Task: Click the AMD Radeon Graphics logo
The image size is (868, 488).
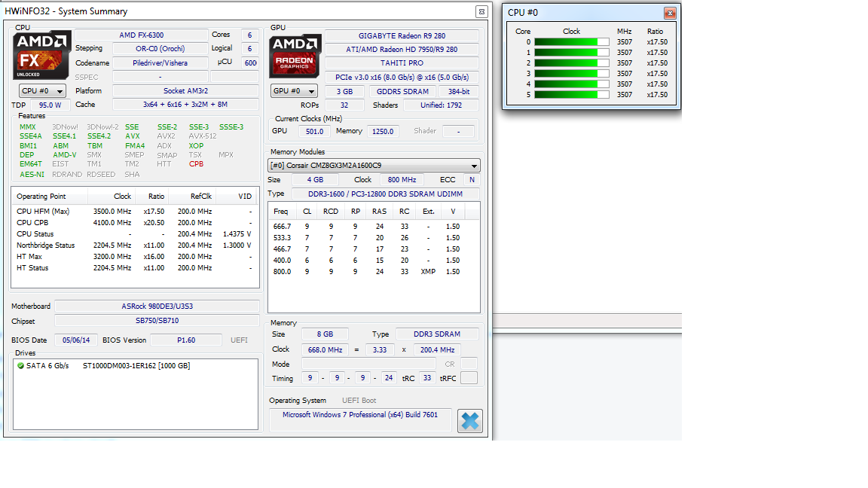Action: 295,56
